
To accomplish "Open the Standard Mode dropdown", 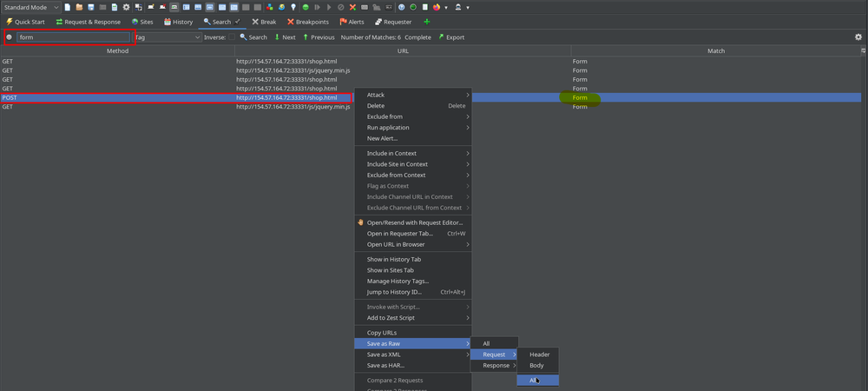I will pyautogui.click(x=31, y=7).
